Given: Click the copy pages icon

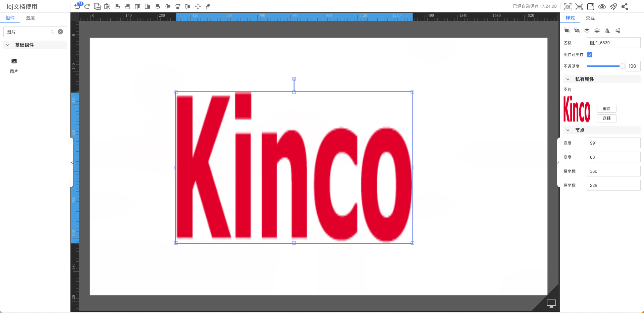Looking at the screenshot, I should (97, 6).
